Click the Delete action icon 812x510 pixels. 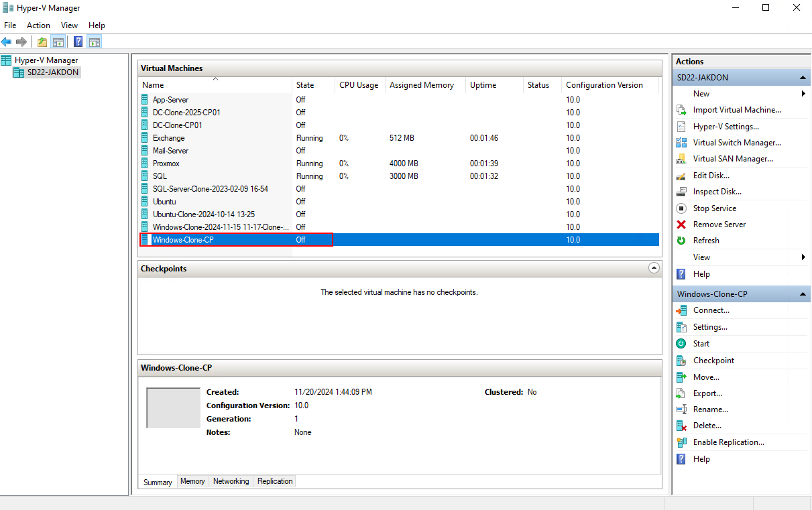[681, 426]
